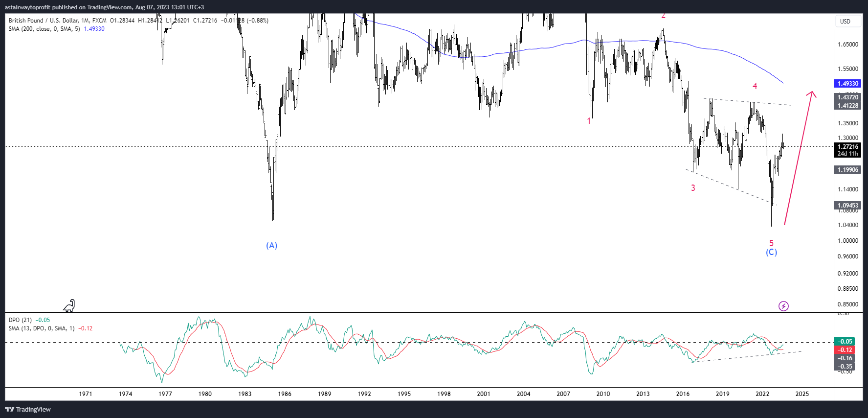Click the red -0.12 SMA value label
The width and height of the screenshot is (868, 418).
click(846, 350)
